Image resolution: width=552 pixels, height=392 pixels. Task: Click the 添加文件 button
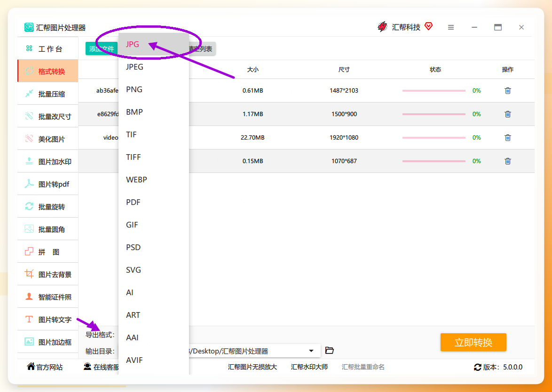[x=102, y=49]
